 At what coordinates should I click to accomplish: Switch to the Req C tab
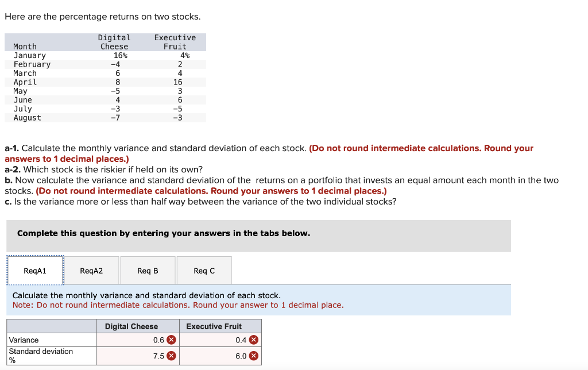[204, 271]
